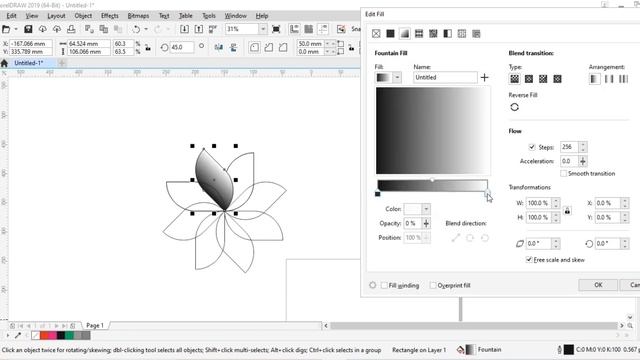640x360 pixels.
Task: Open the Window menu
Action: [236, 16]
